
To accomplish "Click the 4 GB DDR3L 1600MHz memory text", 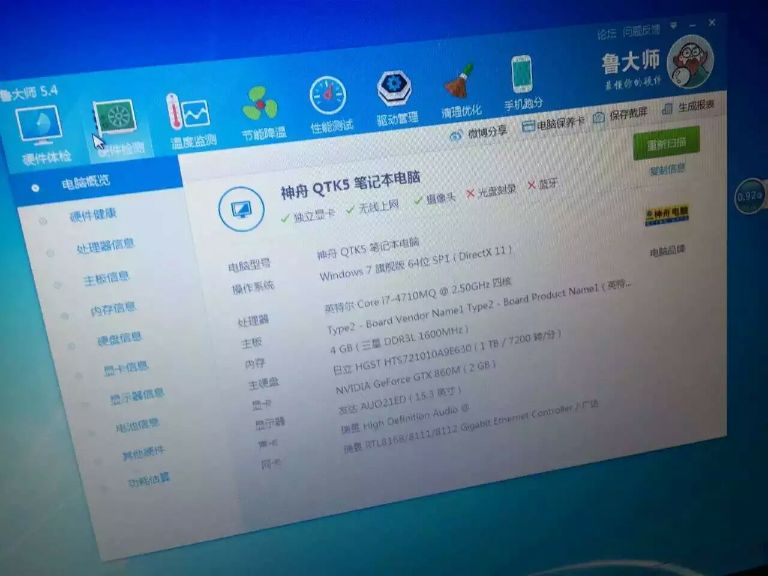I will [399, 339].
